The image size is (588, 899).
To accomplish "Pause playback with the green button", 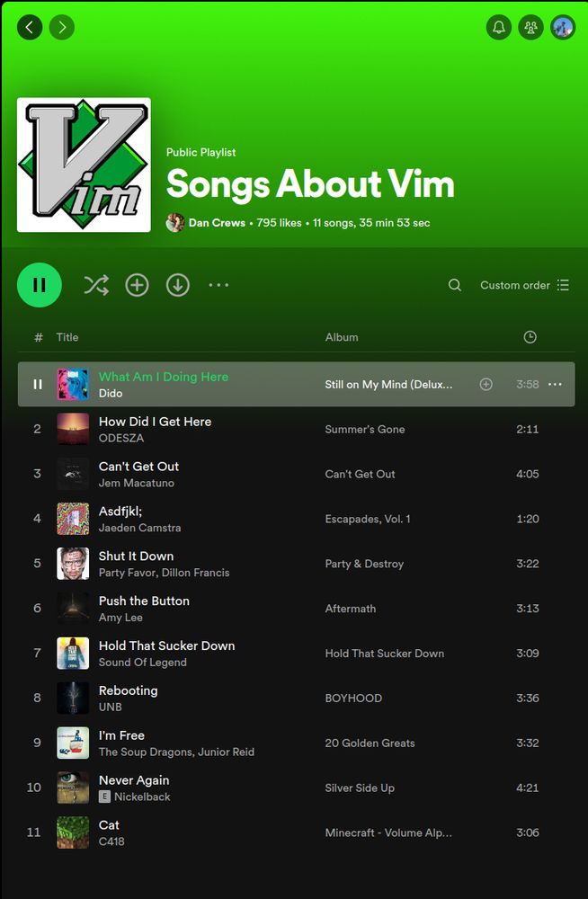I will point(39,285).
